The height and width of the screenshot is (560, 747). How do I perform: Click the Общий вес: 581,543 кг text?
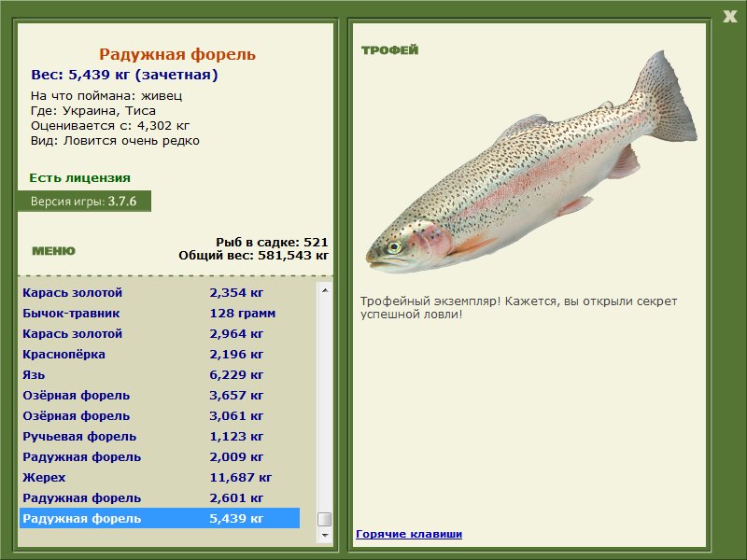pos(253,255)
